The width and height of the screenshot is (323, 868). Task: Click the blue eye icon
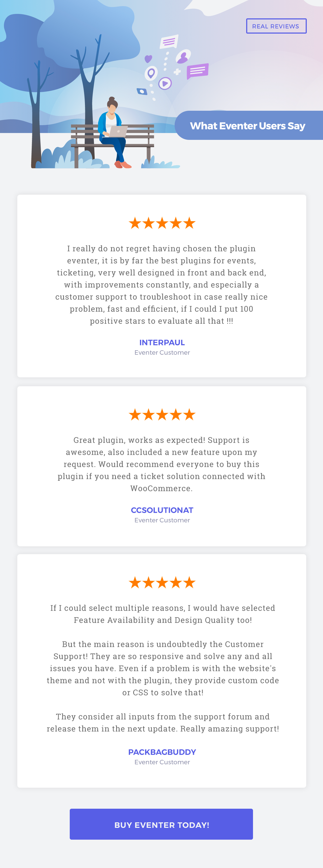142,91
